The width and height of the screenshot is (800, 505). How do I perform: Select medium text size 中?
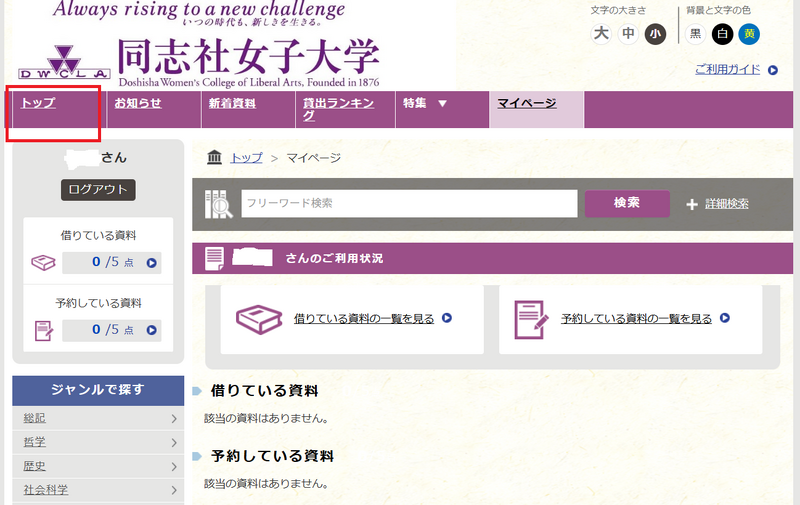(x=628, y=34)
